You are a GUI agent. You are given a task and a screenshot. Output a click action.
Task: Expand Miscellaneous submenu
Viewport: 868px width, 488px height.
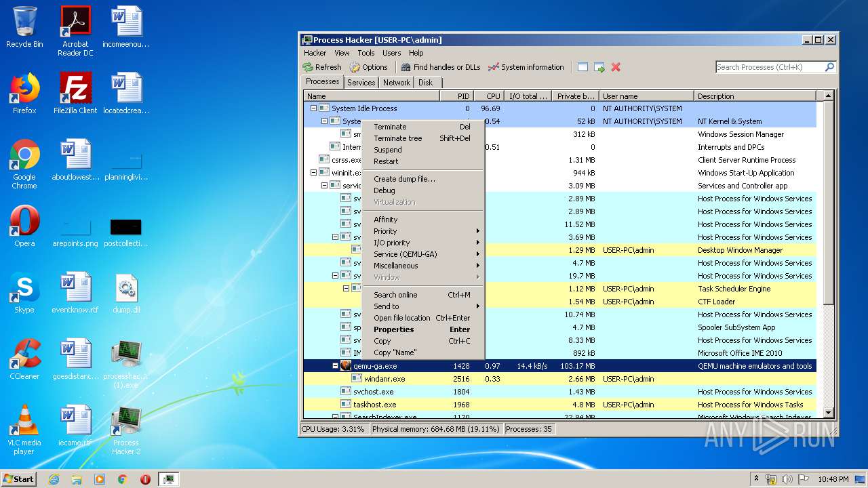(422, 266)
